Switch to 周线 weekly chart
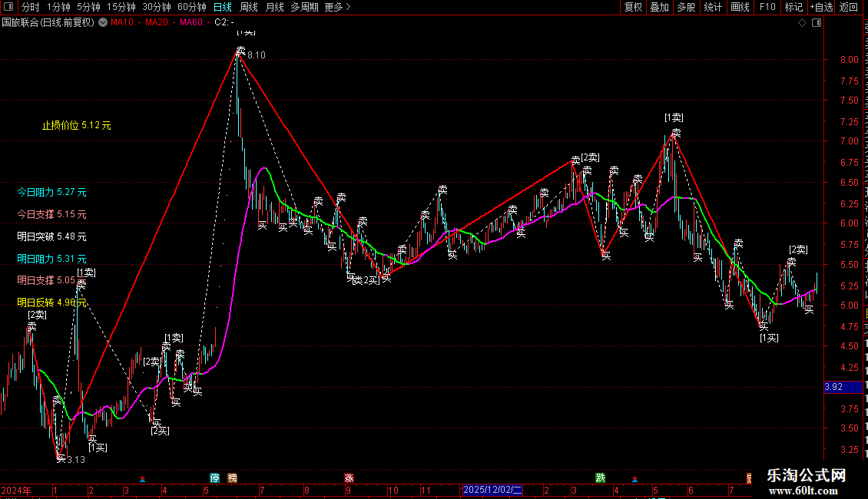The image size is (868, 499). click(249, 7)
